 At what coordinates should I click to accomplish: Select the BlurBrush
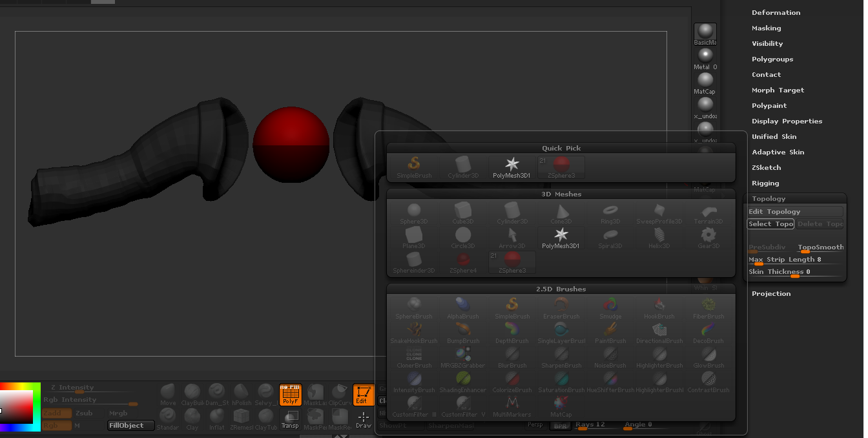pos(512,357)
